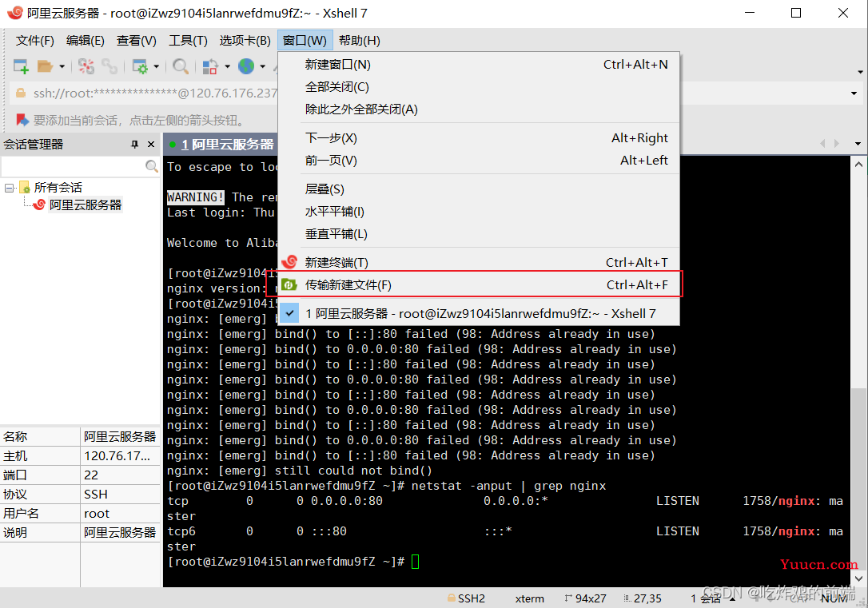Click the grayed Reconnect chain icon

109,66
